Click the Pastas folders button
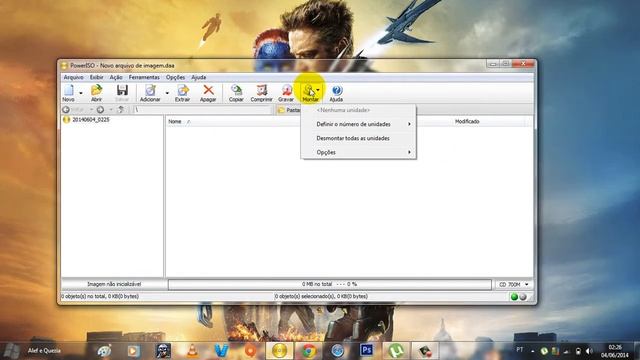The width and height of the screenshot is (640, 360). 289,110
